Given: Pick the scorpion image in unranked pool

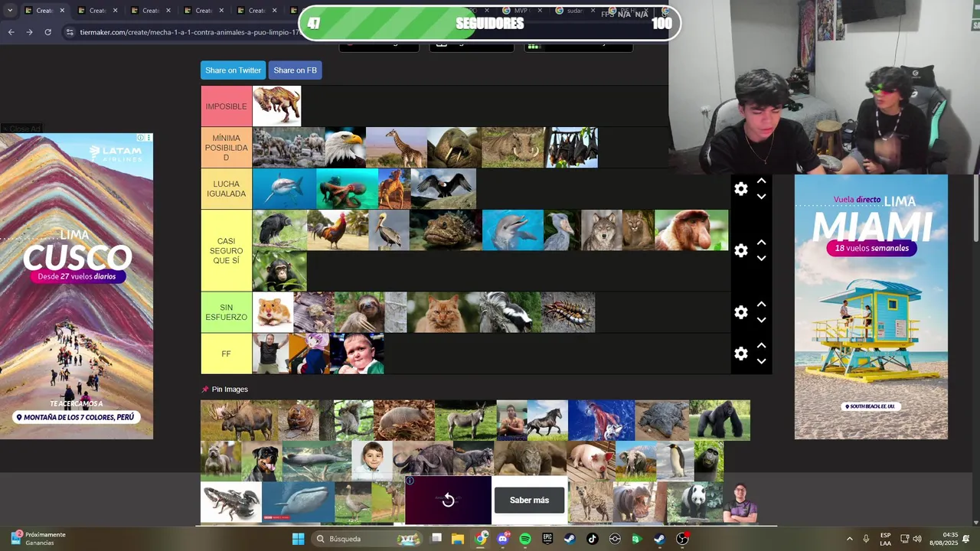Looking at the screenshot, I should (231, 502).
